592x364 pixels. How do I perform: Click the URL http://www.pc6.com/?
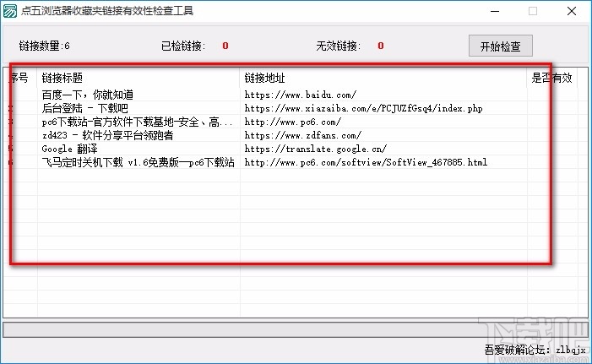[x=292, y=122]
